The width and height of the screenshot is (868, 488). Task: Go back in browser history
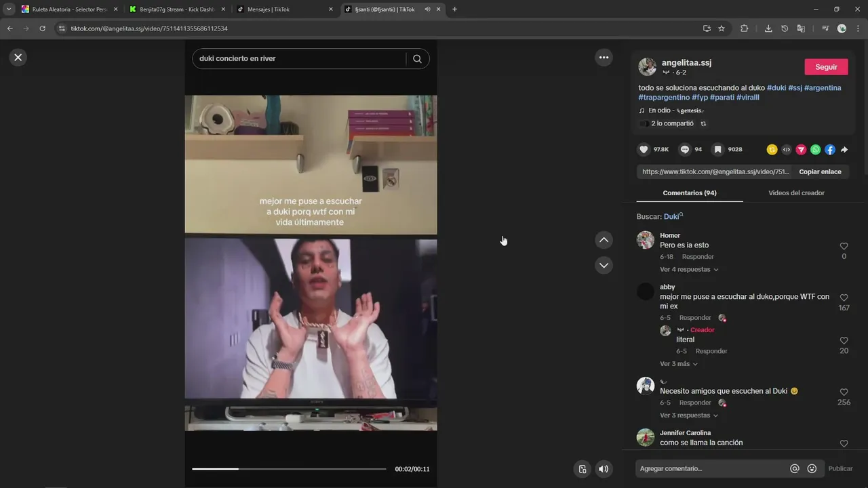(10, 28)
